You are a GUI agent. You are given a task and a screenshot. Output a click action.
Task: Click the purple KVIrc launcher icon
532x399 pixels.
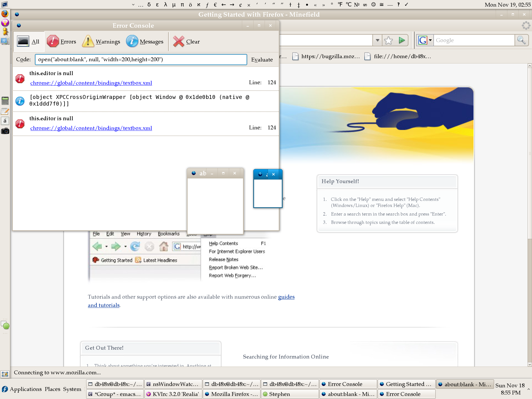pyautogui.click(x=5, y=23)
